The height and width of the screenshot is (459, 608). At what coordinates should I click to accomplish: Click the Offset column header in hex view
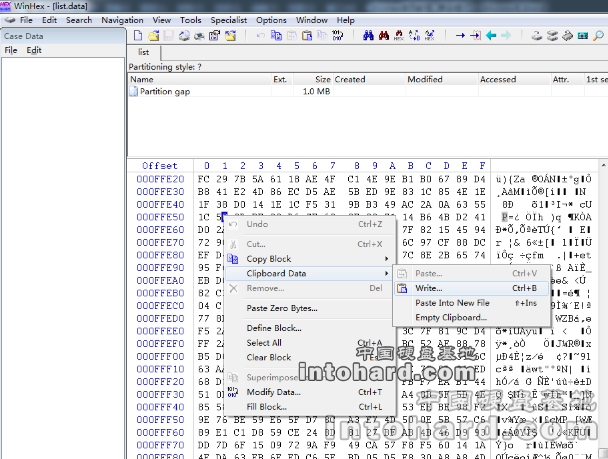(x=159, y=166)
